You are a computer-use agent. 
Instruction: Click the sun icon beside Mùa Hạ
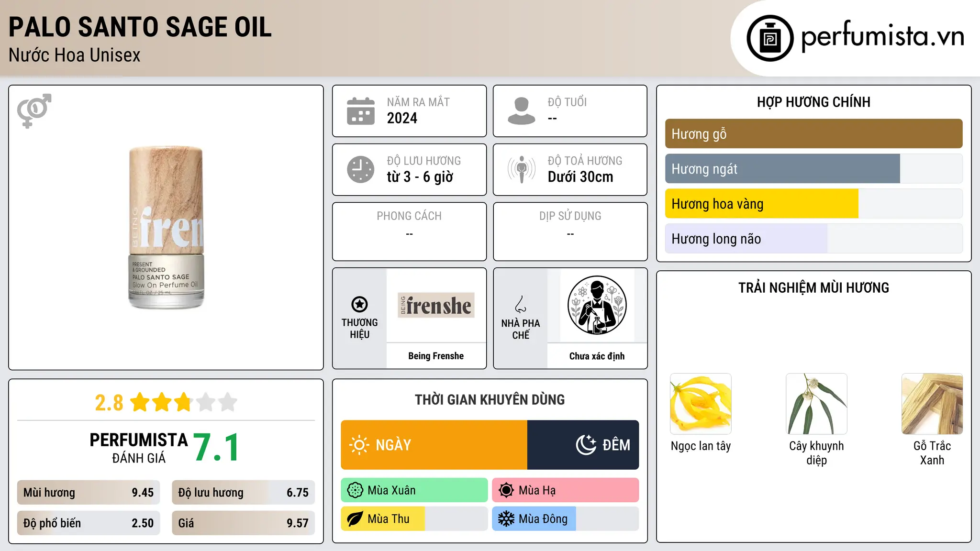(506, 490)
